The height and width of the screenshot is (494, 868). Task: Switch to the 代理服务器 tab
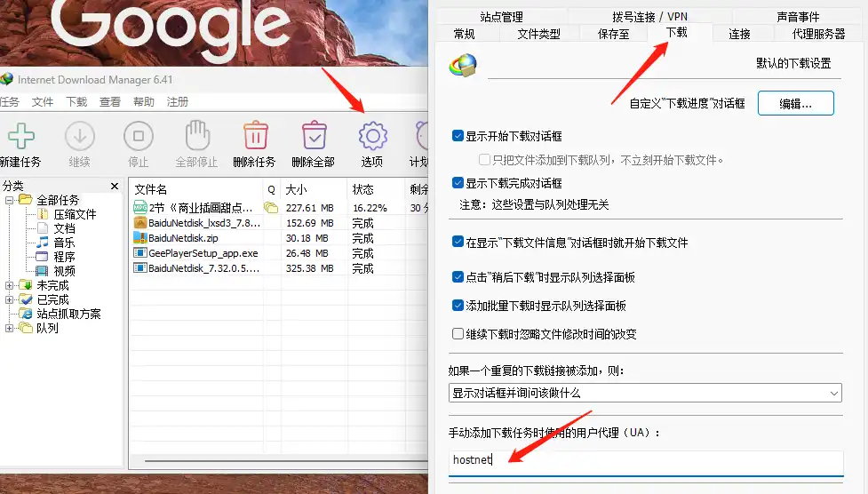point(819,34)
